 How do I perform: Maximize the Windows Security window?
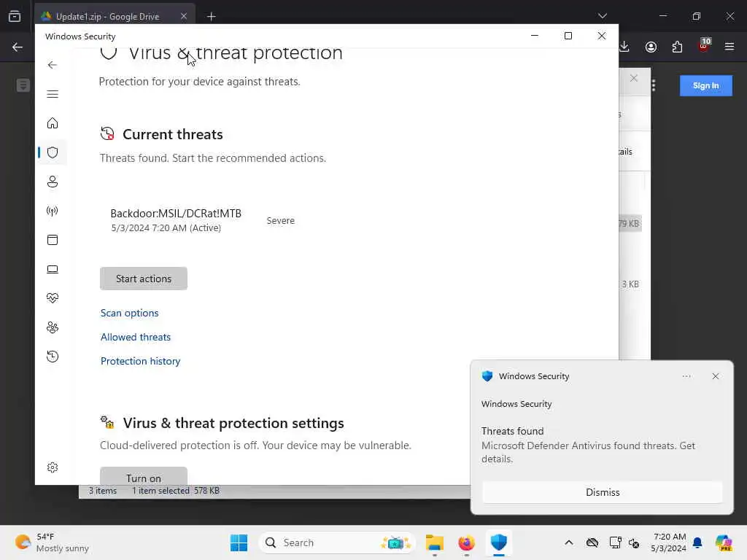coord(568,36)
